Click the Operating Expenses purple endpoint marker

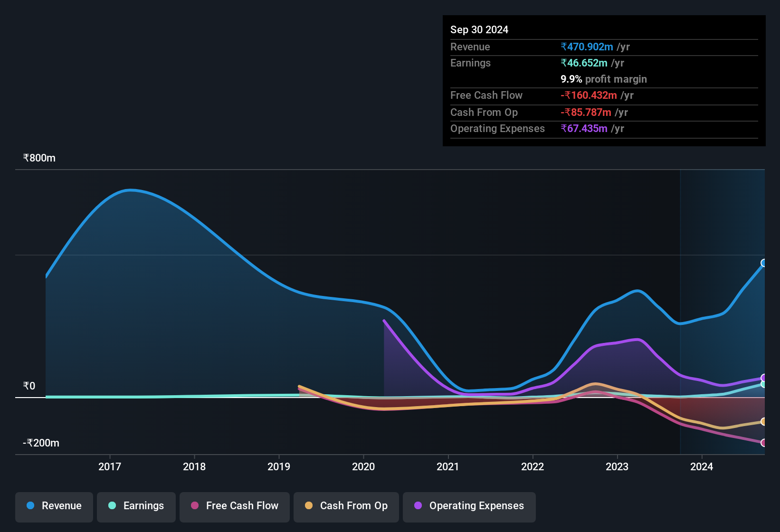764,378
